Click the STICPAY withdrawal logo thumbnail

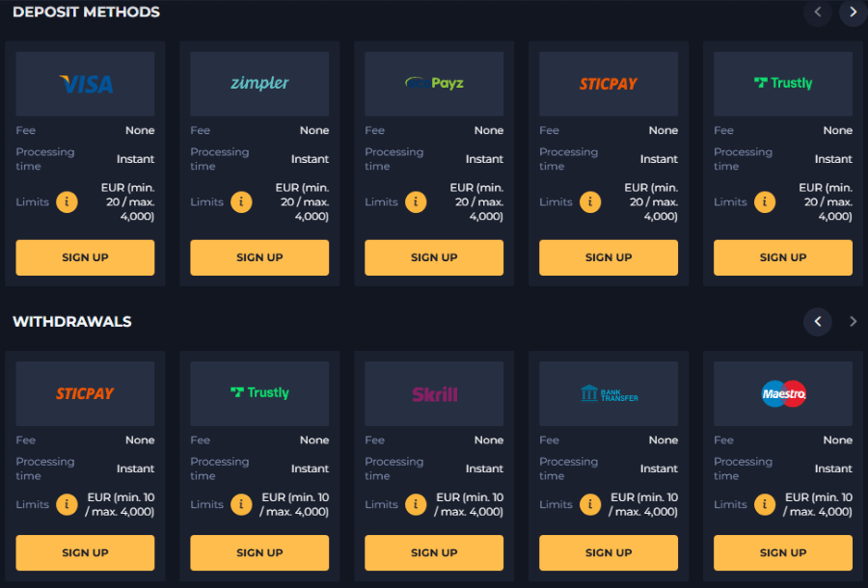pos(85,393)
